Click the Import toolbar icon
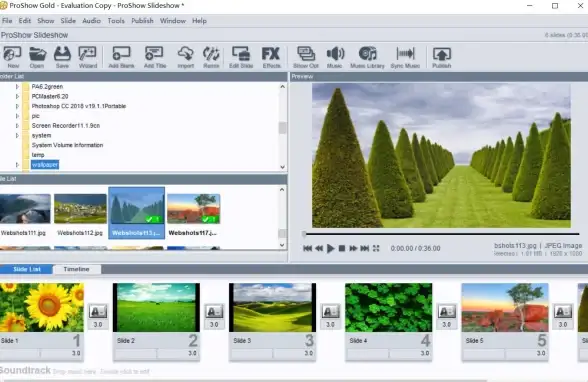This screenshot has width=588, height=382. click(186, 57)
